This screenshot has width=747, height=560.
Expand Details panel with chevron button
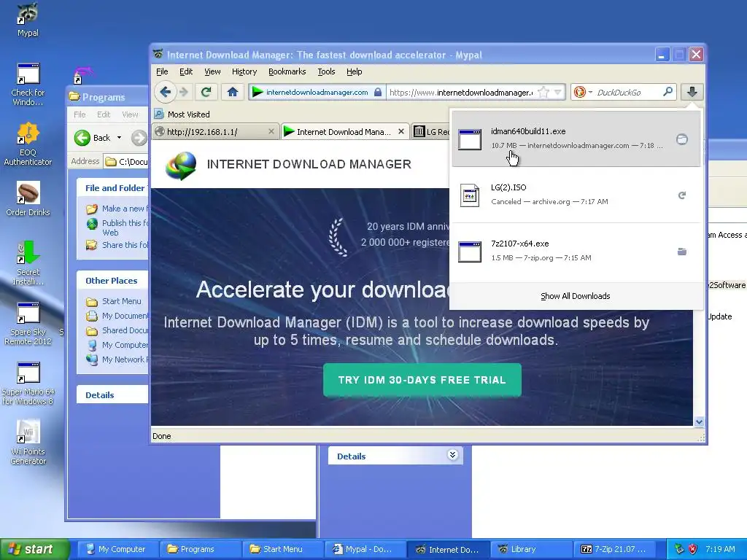(452, 455)
